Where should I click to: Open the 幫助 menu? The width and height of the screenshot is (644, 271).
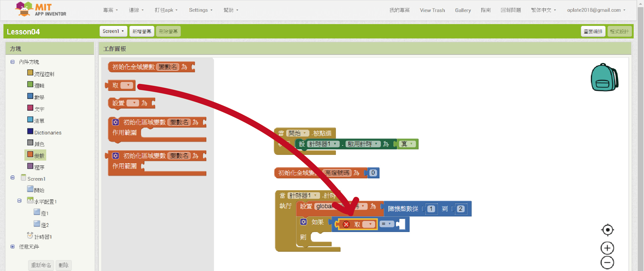[x=231, y=10]
